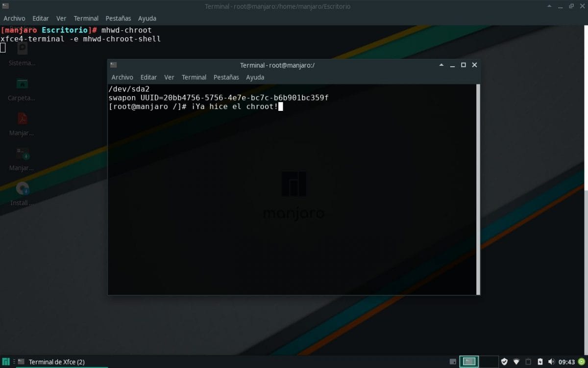Open the network status icon in the tray
This screenshot has height=368, width=588.
coord(516,362)
